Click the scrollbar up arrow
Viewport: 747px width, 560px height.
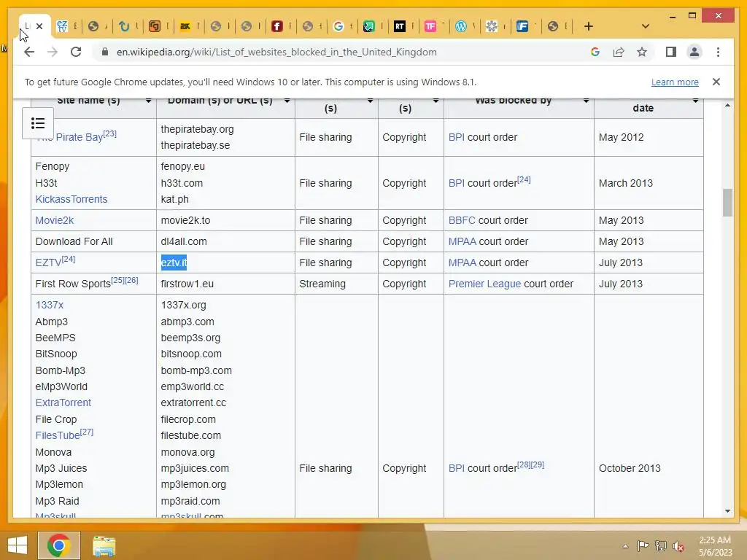coord(727,105)
